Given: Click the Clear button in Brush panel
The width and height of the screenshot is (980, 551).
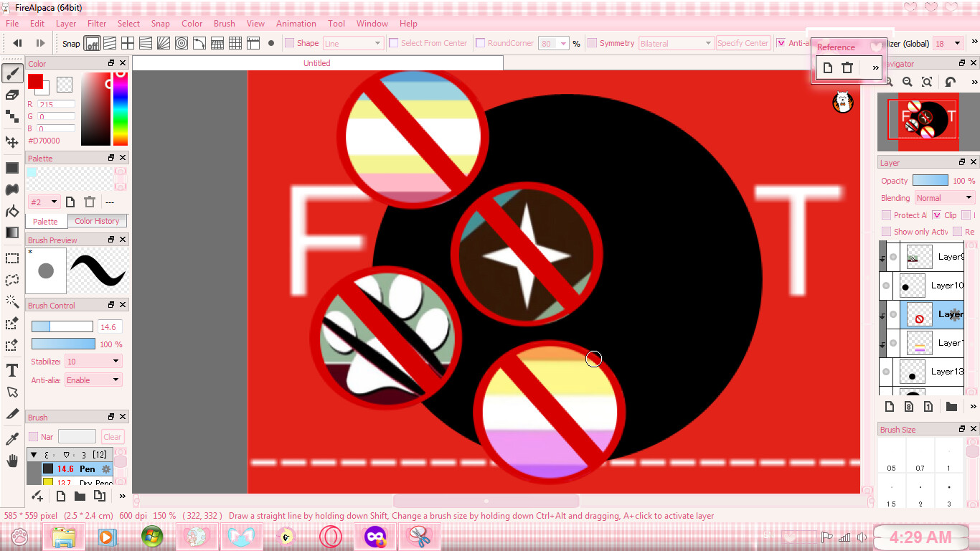Looking at the screenshot, I should coord(113,437).
